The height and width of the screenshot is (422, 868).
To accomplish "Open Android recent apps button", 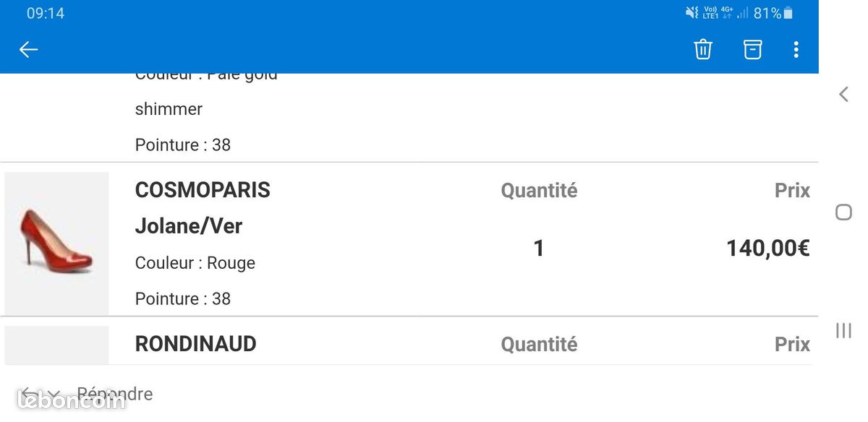I will (843, 330).
